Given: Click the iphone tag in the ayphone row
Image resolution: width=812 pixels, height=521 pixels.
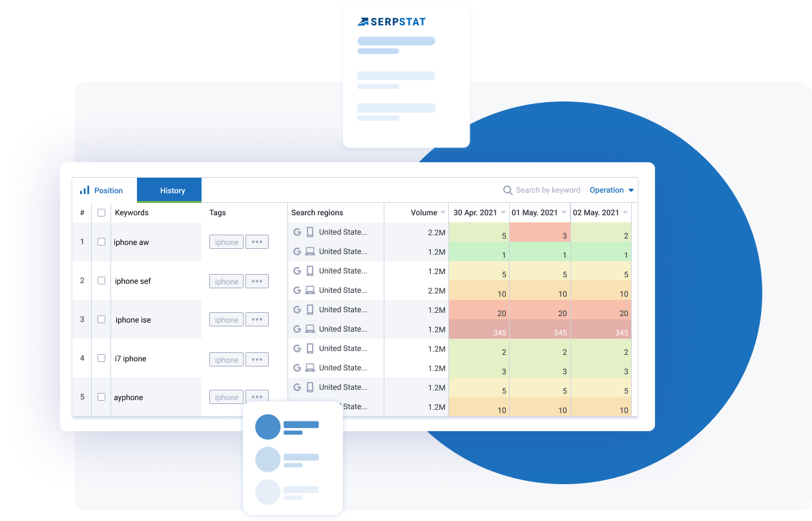Looking at the screenshot, I should coord(226,397).
